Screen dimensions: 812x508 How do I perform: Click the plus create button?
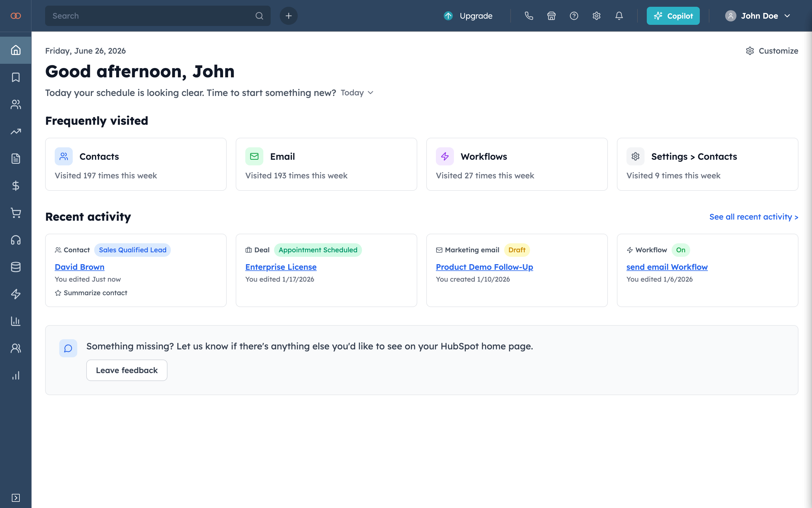tap(288, 16)
